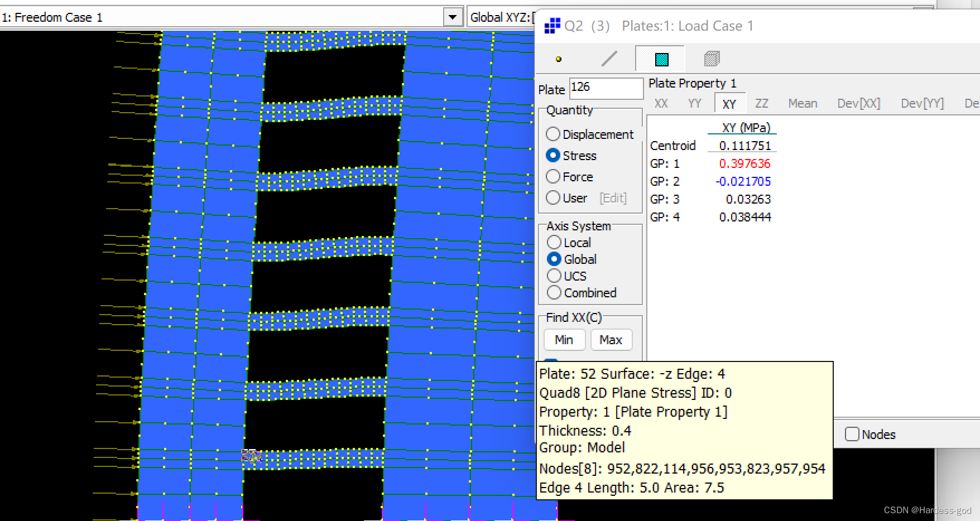Screen dimensions: 980x521
Task: Select the brick entity icon in Q2 toolbar
Action: pyautogui.click(x=711, y=59)
